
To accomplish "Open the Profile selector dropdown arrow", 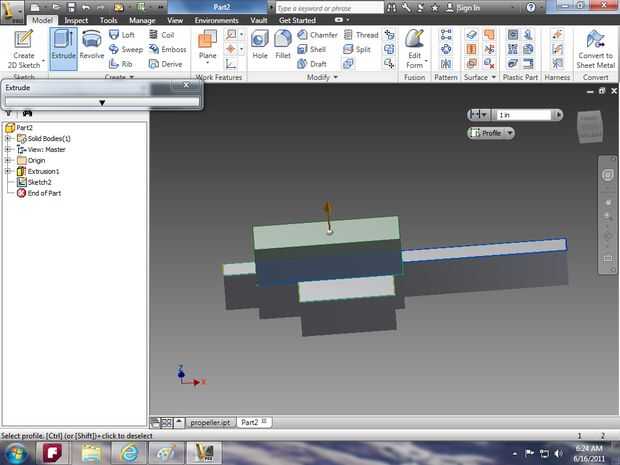I will click(509, 133).
